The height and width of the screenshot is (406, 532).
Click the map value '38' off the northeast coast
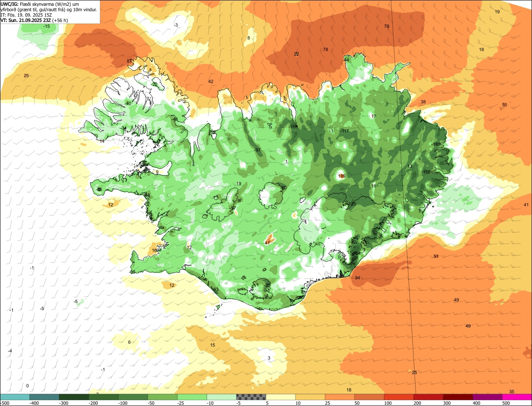pyautogui.click(x=423, y=102)
